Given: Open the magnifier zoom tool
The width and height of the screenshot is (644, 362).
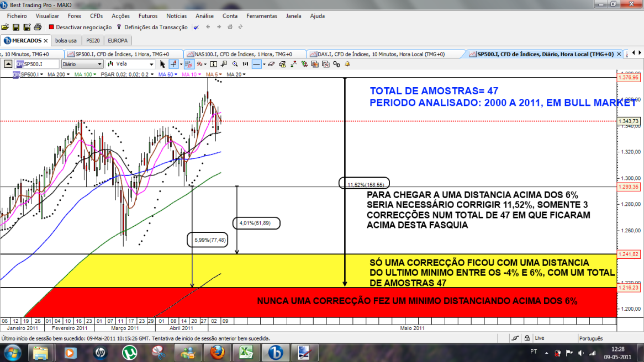Looking at the screenshot, I should (x=235, y=65).
